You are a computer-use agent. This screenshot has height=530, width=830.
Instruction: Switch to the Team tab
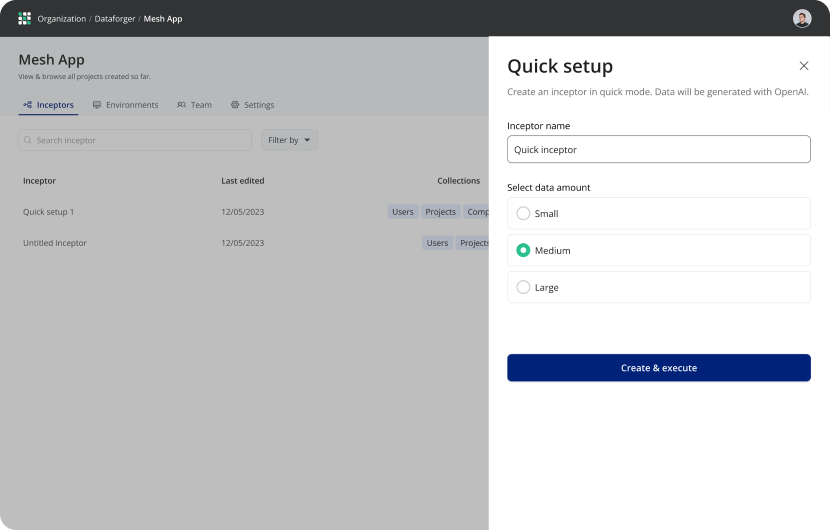click(x=201, y=105)
